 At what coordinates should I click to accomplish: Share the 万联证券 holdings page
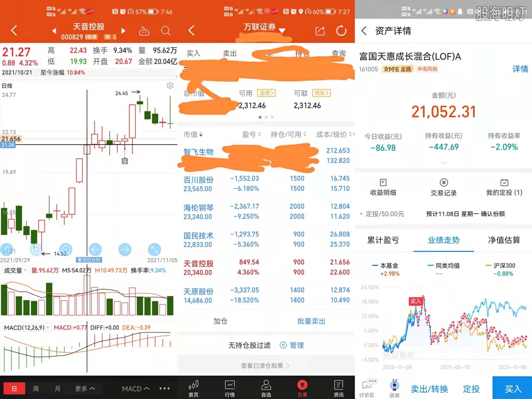320,31
